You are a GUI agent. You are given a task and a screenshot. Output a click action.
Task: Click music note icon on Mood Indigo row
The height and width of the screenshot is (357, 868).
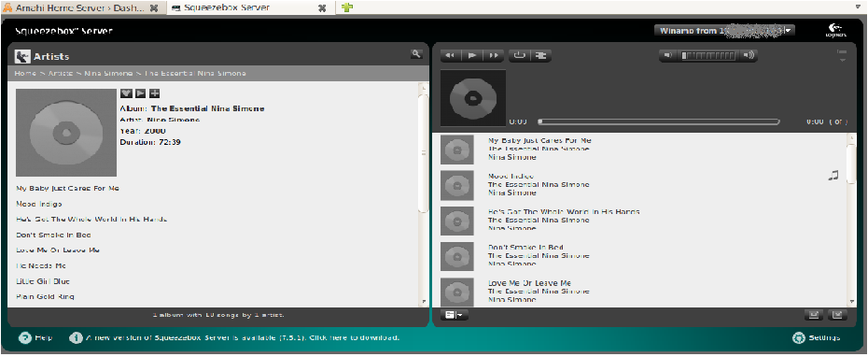click(x=833, y=176)
